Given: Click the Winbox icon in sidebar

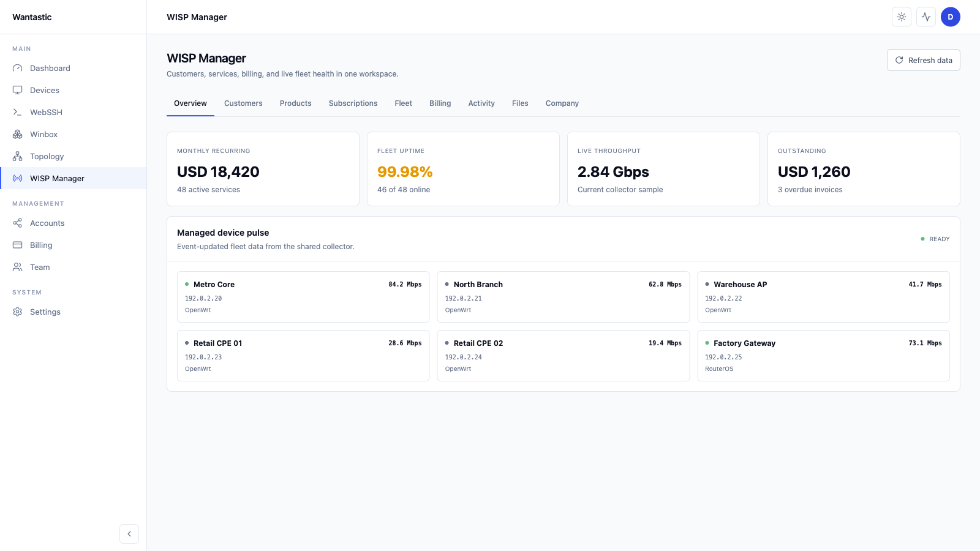Looking at the screenshot, I should 17,134.
